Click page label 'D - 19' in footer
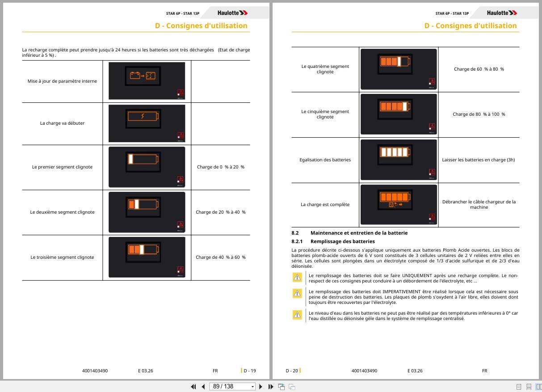This screenshot has height=392, width=542. pyautogui.click(x=250, y=371)
